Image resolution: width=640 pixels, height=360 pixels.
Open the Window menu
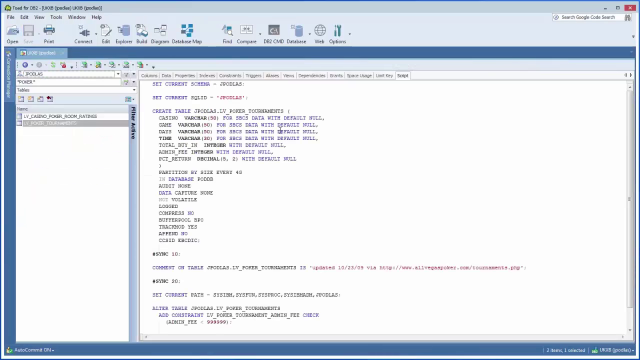pos(77,17)
